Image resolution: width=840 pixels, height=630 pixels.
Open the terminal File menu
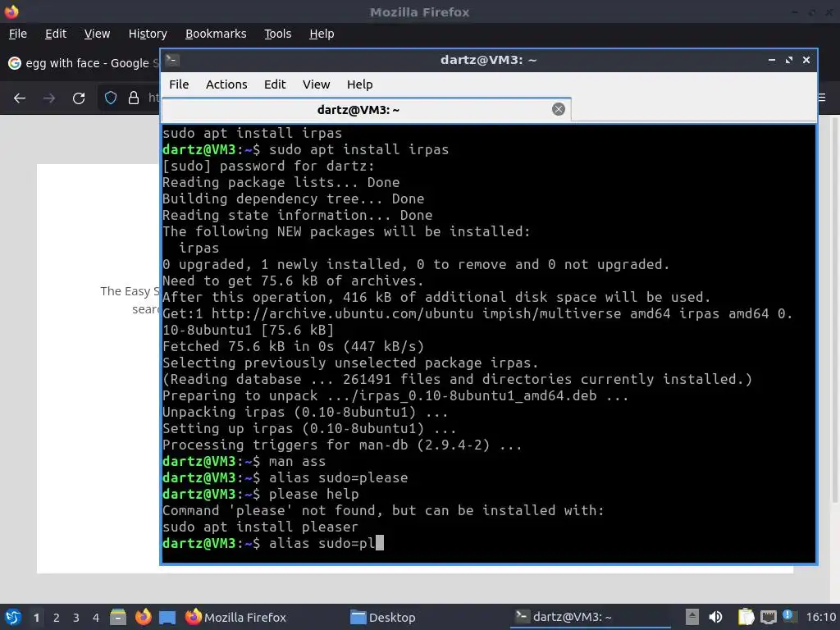pos(179,84)
